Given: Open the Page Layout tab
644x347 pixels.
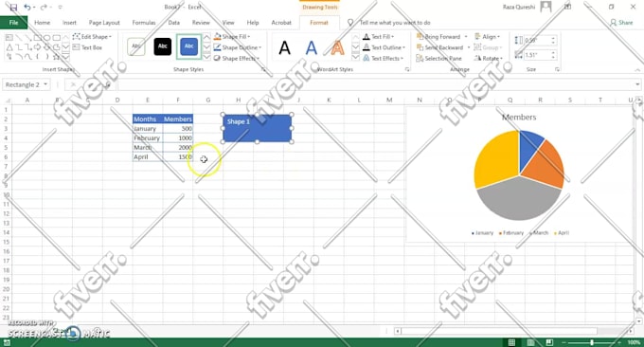Looking at the screenshot, I should point(104,23).
